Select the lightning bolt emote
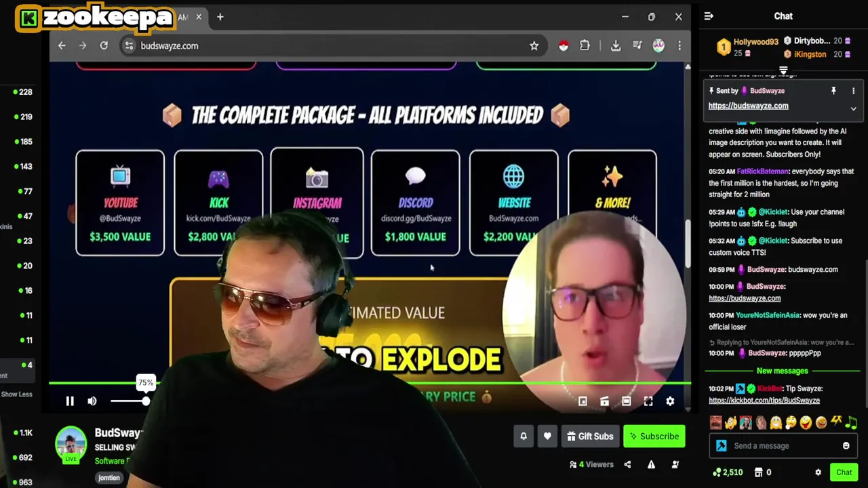The height and width of the screenshot is (488, 868). coord(837,422)
